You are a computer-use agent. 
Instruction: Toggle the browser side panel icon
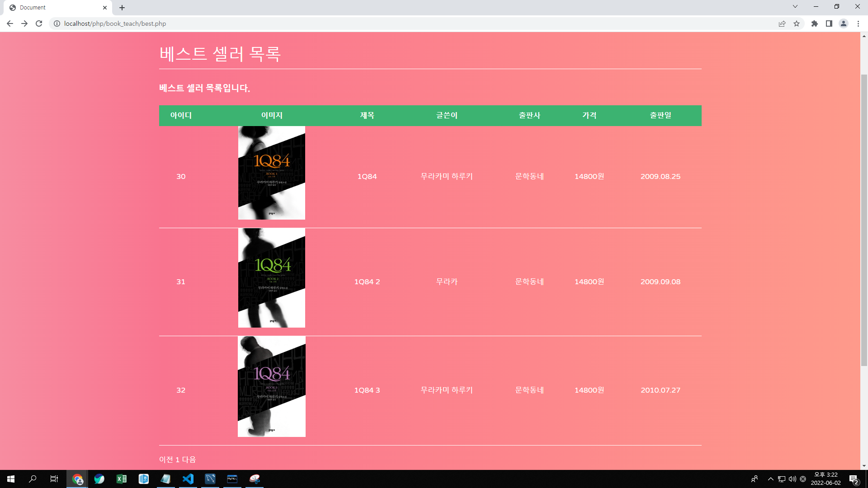tap(829, 23)
